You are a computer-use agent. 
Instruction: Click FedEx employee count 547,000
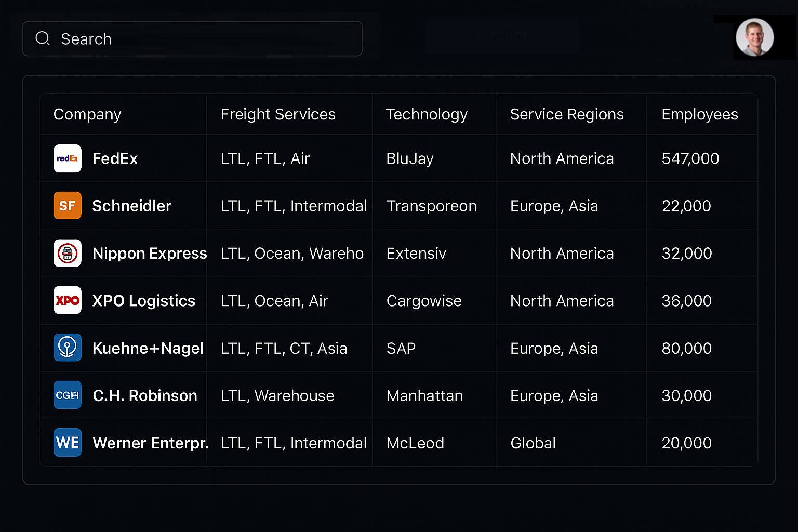tap(690, 158)
